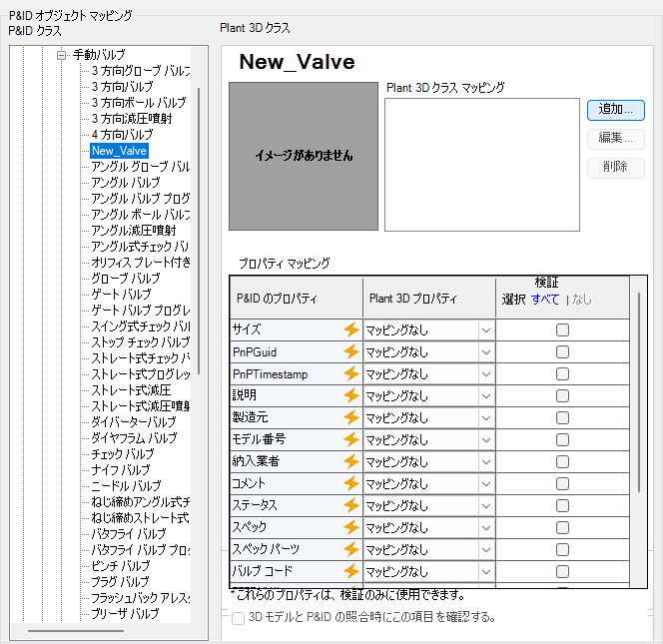
Task: Click lightning icon in 説明 row
Action: pyautogui.click(x=350, y=395)
